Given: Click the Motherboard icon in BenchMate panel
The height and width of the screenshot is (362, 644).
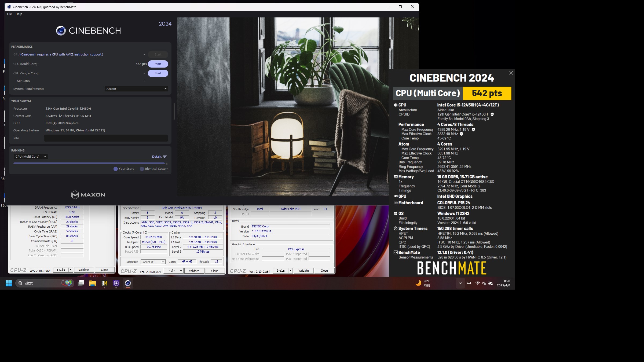Looking at the screenshot, I should click(396, 203).
